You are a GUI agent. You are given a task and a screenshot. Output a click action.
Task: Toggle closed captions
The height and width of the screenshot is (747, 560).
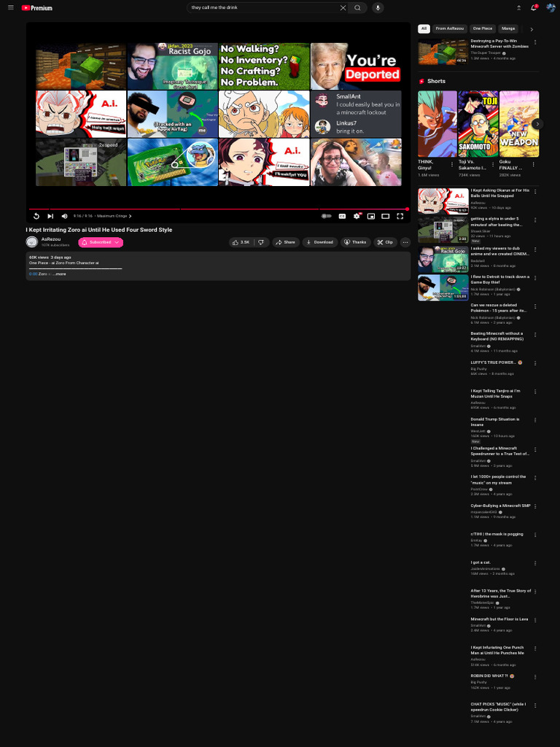click(x=342, y=216)
